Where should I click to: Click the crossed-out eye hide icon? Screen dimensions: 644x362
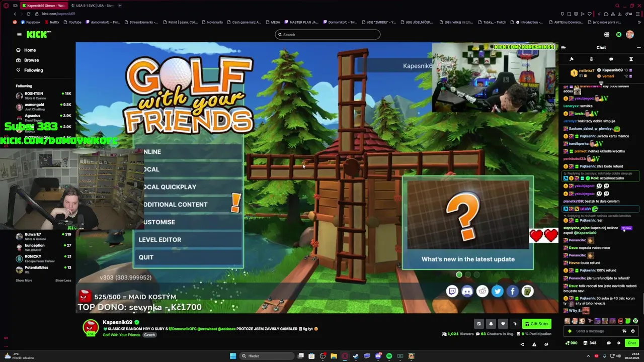pyautogui.click(x=546, y=344)
